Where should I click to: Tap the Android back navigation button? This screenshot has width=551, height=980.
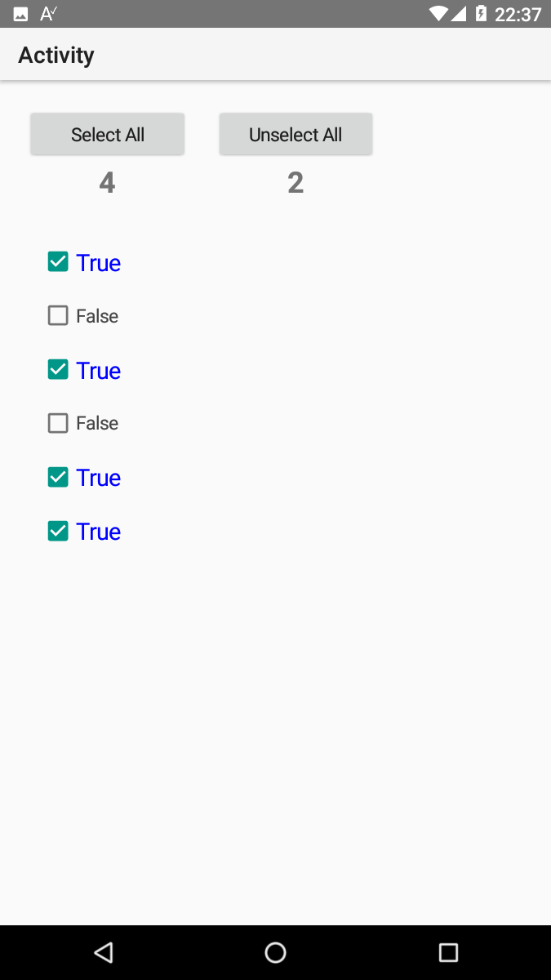coord(103,952)
